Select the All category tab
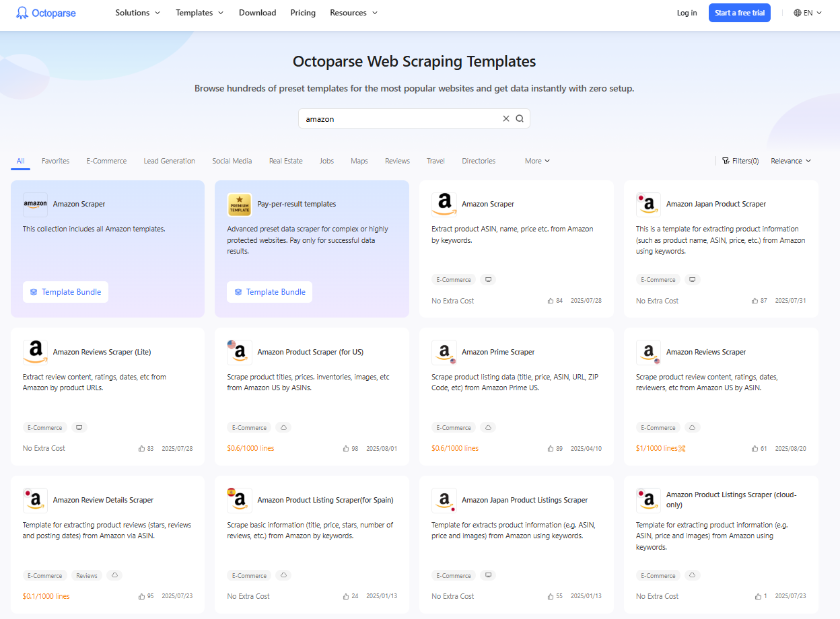This screenshot has height=619, width=840. point(20,161)
